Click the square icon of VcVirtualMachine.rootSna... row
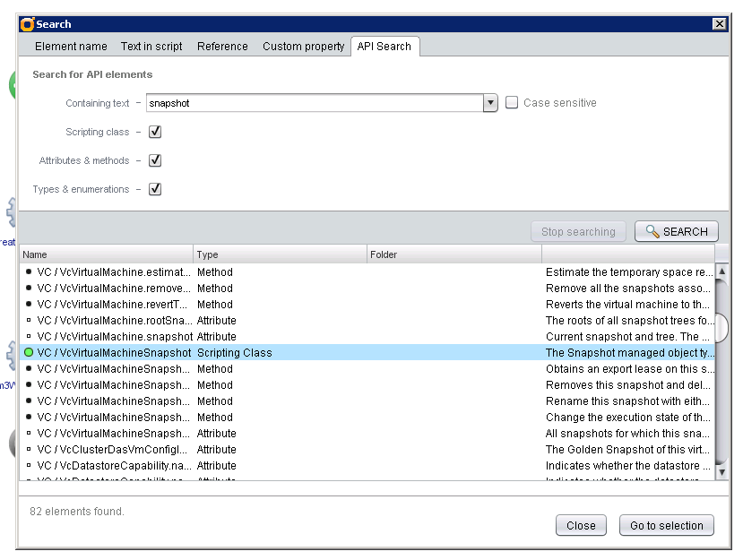The height and width of the screenshot is (560, 743). (29, 320)
